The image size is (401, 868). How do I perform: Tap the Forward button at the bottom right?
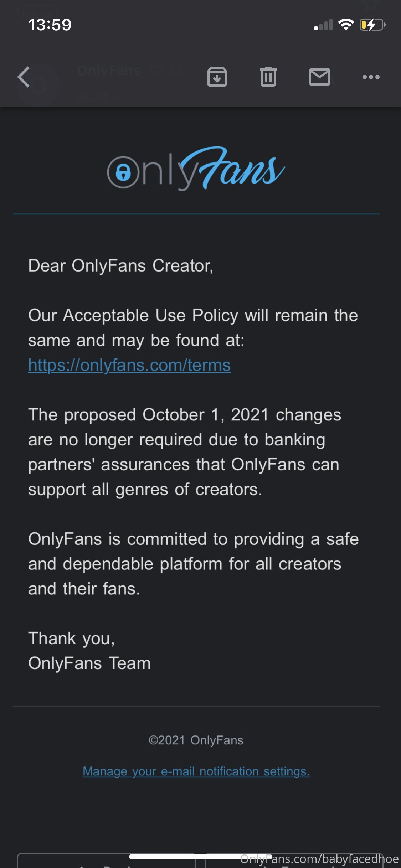click(x=294, y=861)
